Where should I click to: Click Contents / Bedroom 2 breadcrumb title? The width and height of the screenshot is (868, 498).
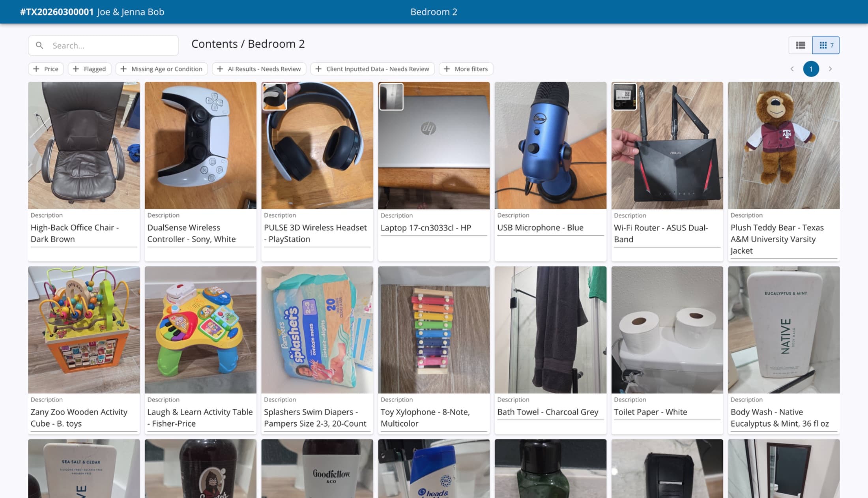pos(248,44)
